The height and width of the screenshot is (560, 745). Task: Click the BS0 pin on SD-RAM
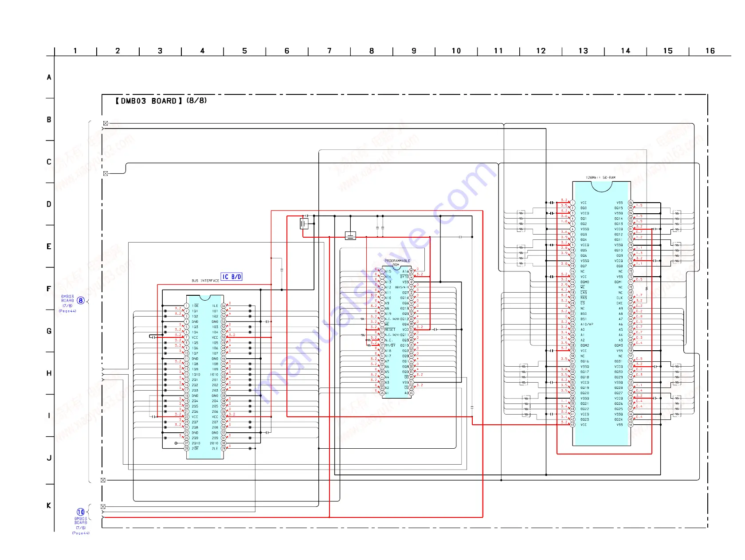click(x=584, y=314)
